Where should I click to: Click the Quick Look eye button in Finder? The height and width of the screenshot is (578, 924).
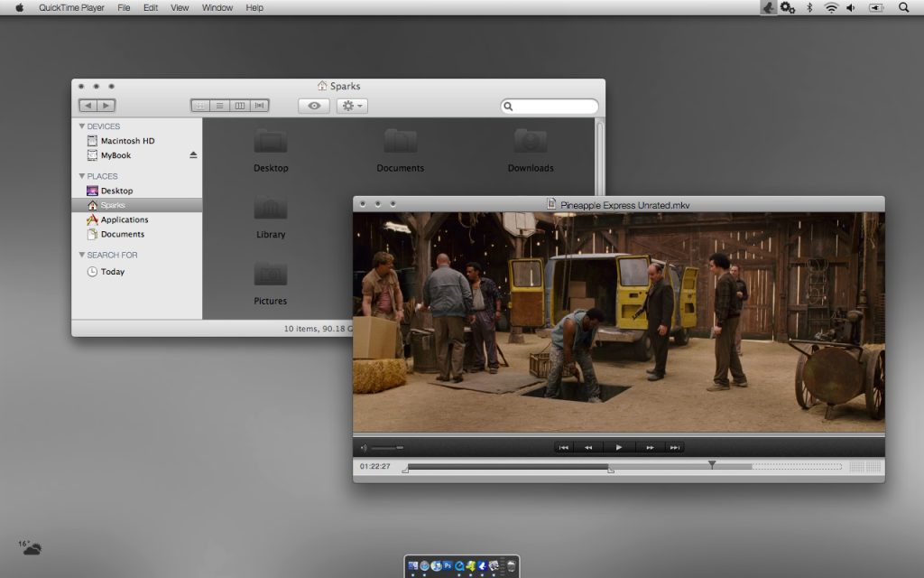point(314,106)
